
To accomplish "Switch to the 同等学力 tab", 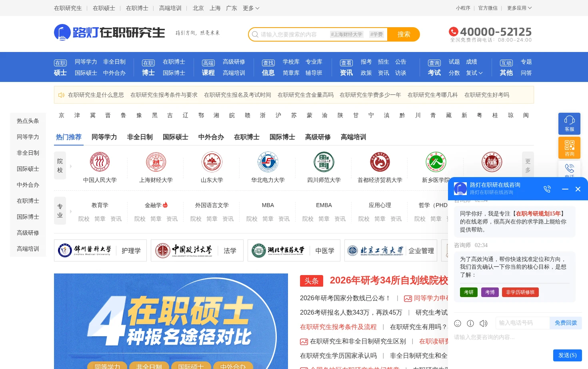I will [104, 137].
